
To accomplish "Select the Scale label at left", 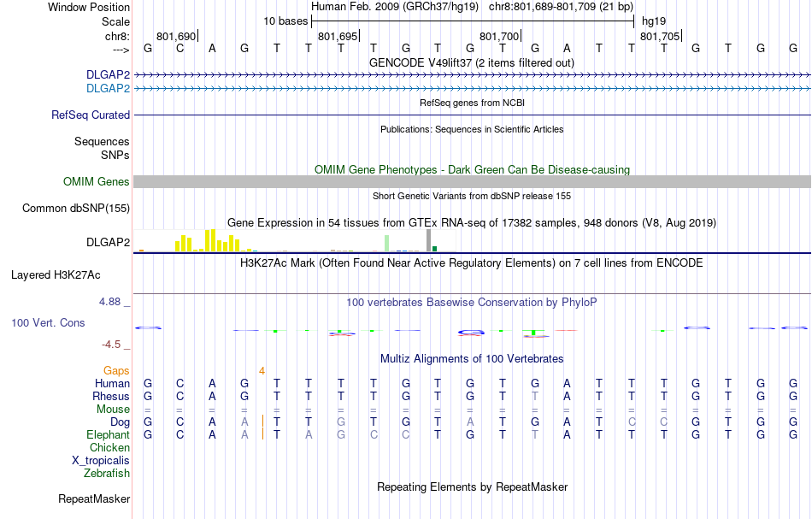I will click(115, 21).
